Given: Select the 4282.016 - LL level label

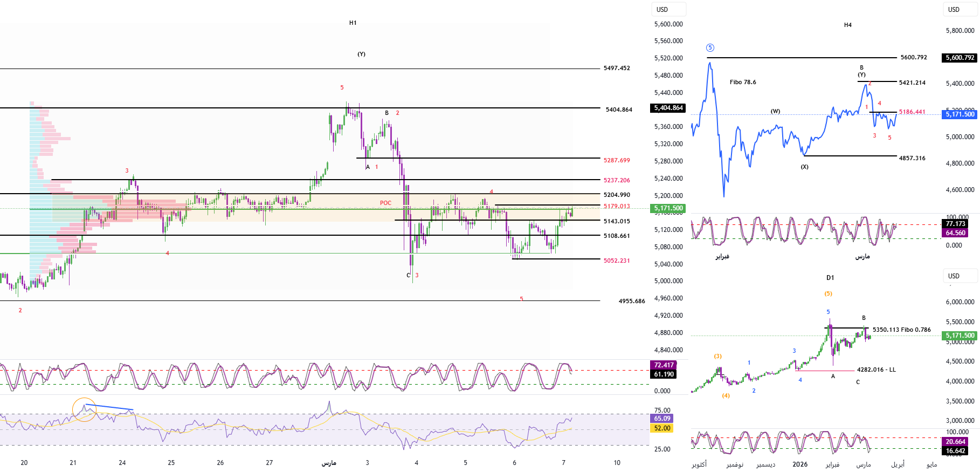Looking at the screenshot, I should tap(876, 370).
